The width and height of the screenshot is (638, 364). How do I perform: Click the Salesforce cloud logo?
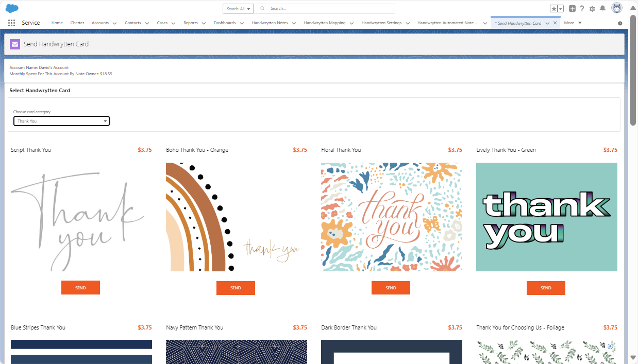12,8
